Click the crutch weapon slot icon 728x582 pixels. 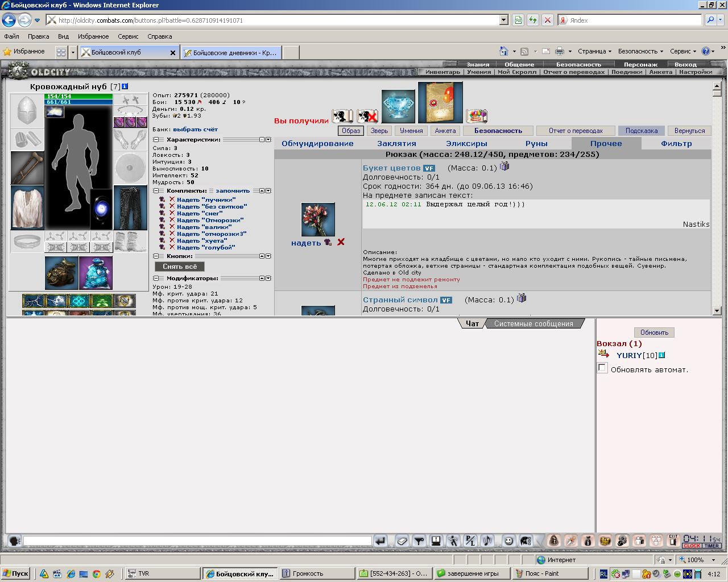(27, 168)
